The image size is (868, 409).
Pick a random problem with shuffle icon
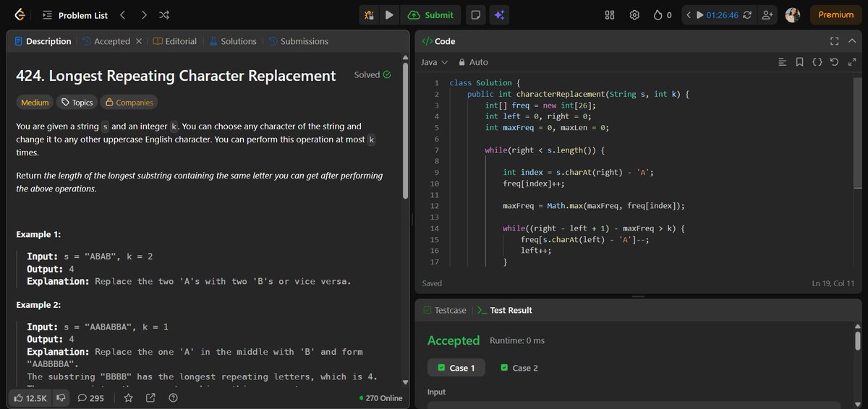pos(165,14)
